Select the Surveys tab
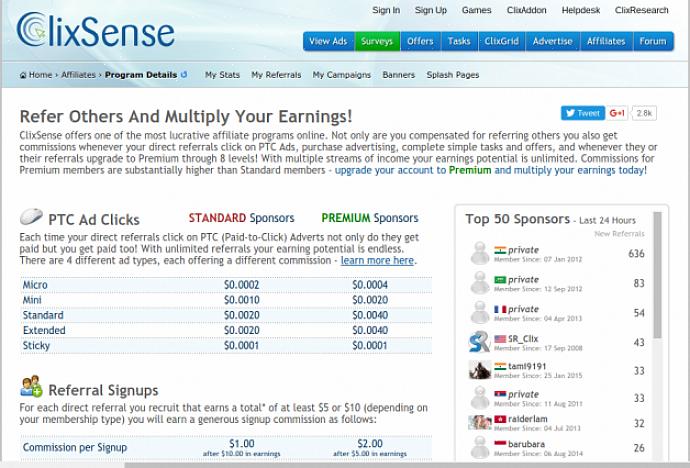Image resolution: width=690 pixels, height=468 pixels. point(377,41)
